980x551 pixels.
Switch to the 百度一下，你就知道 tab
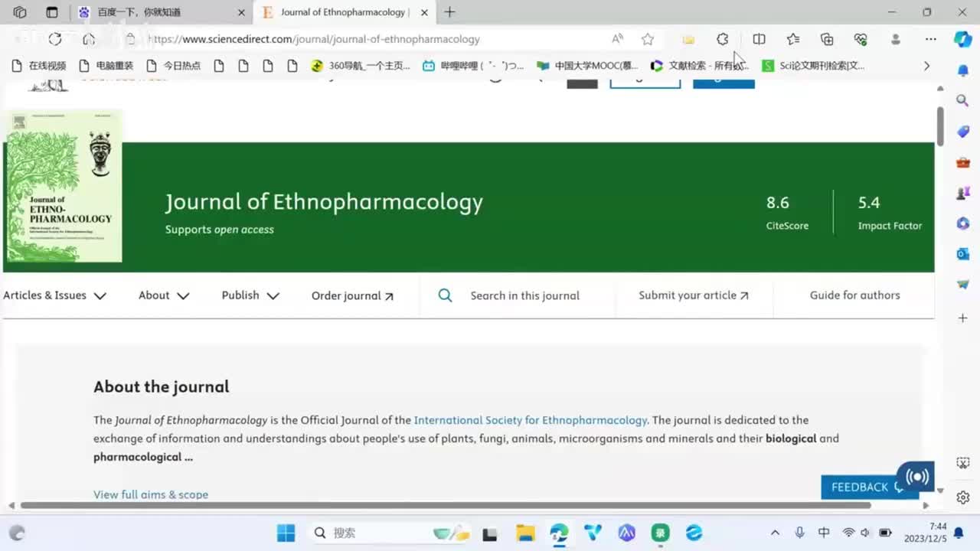pos(161,12)
